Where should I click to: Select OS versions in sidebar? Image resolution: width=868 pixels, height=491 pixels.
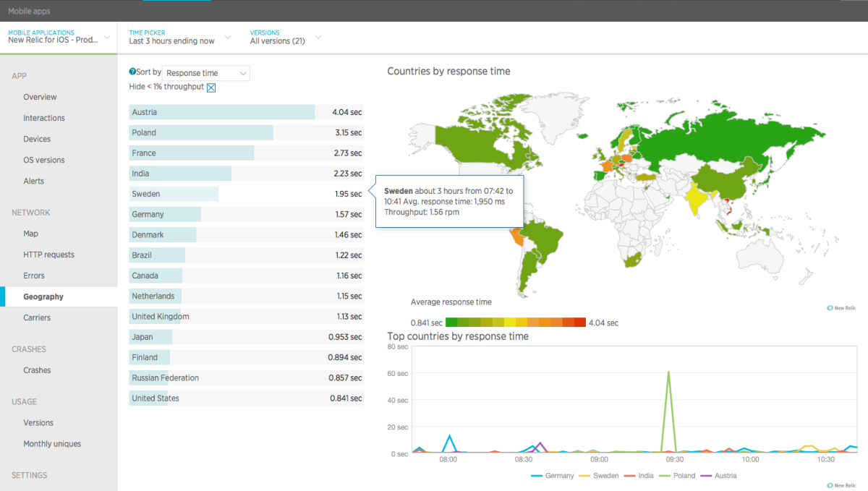tap(44, 160)
